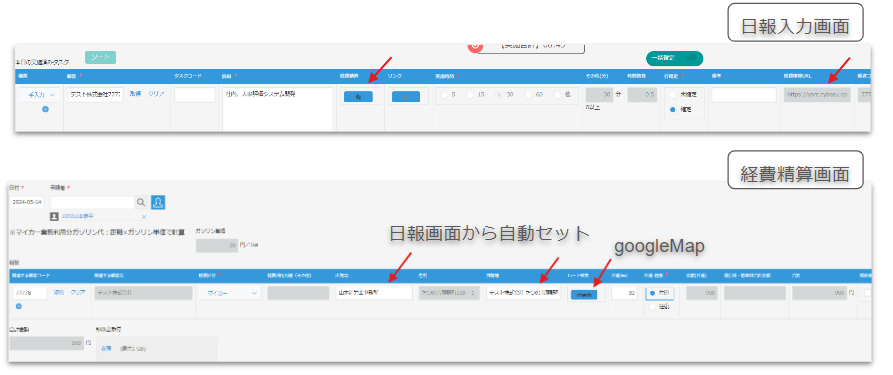This screenshot has height=375, width=893.
Task: Select the 5 minutes radio option
Action: 445,95
